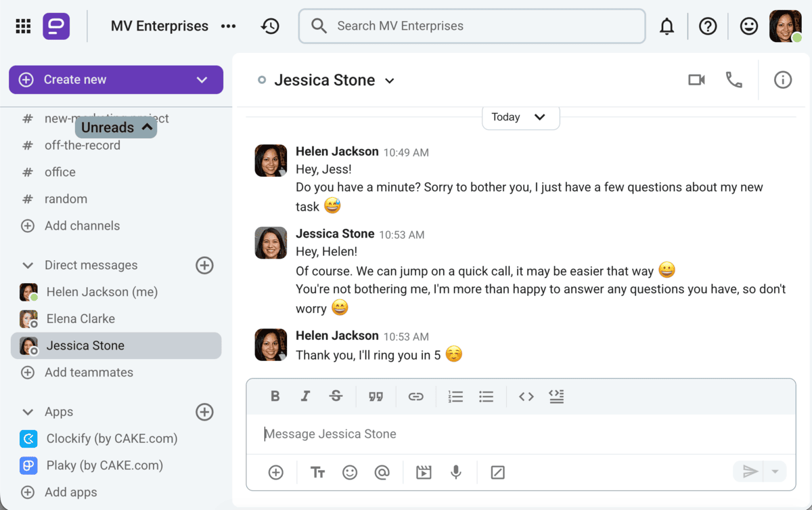
Task: Open Elena Clarke direct message
Action: point(81,318)
